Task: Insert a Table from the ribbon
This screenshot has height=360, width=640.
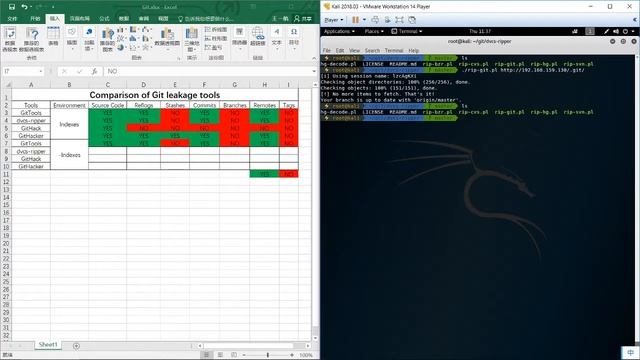Action: click(x=53, y=37)
